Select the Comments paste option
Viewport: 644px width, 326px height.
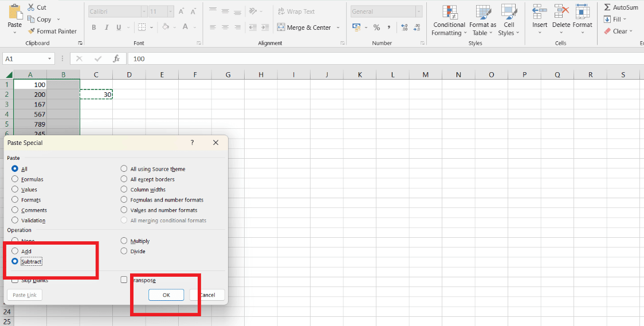pyautogui.click(x=15, y=210)
